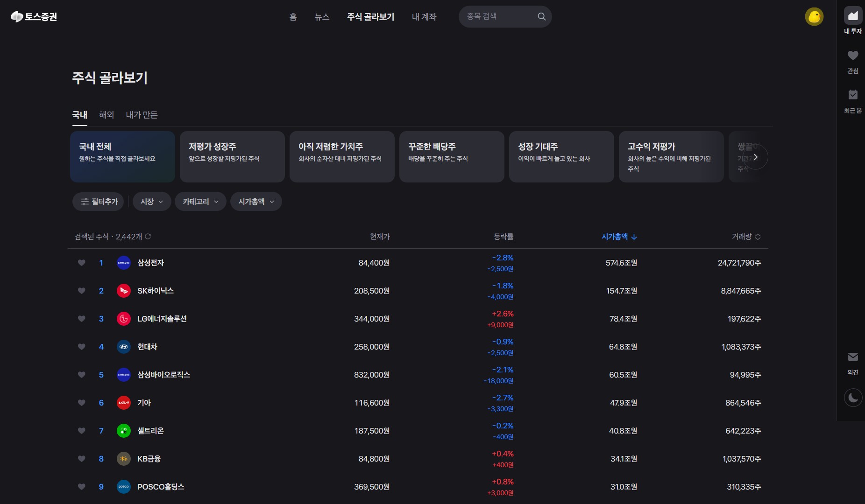Switch to 내가 만든 tab
865x504 pixels.
click(x=142, y=115)
